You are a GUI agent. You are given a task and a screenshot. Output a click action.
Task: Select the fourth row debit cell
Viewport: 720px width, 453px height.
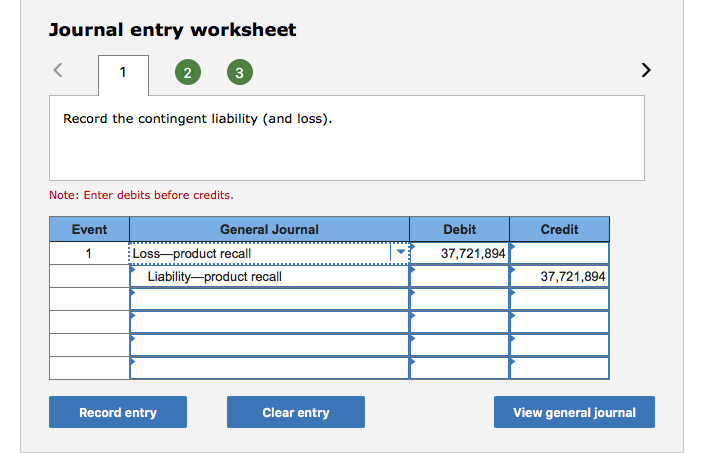tap(460, 322)
